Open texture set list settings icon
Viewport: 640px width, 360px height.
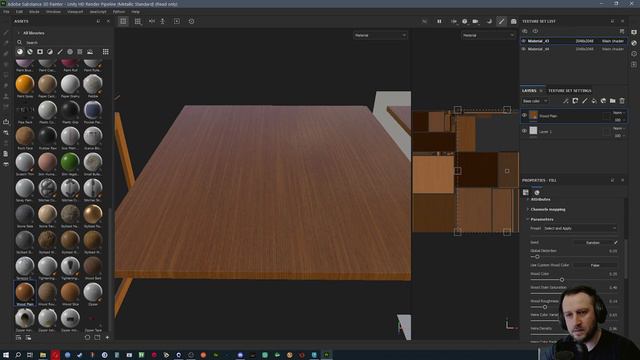[622, 31]
